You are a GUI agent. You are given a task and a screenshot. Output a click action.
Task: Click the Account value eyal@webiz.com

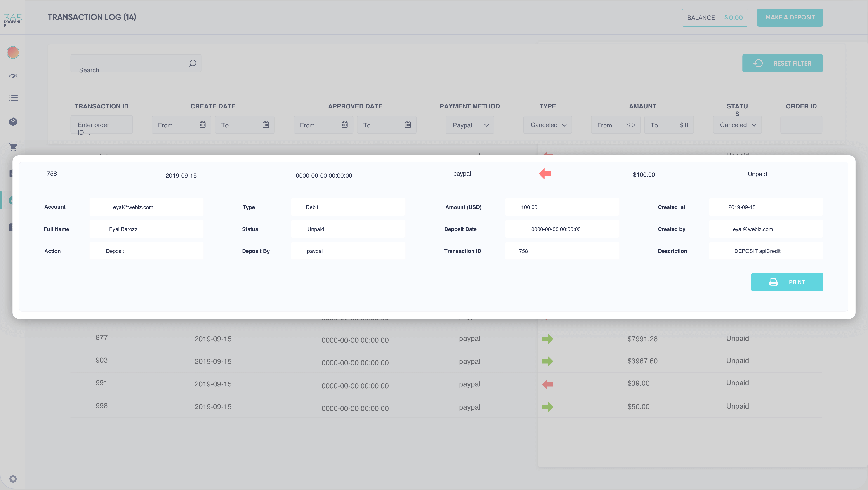[x=133, y=207]
